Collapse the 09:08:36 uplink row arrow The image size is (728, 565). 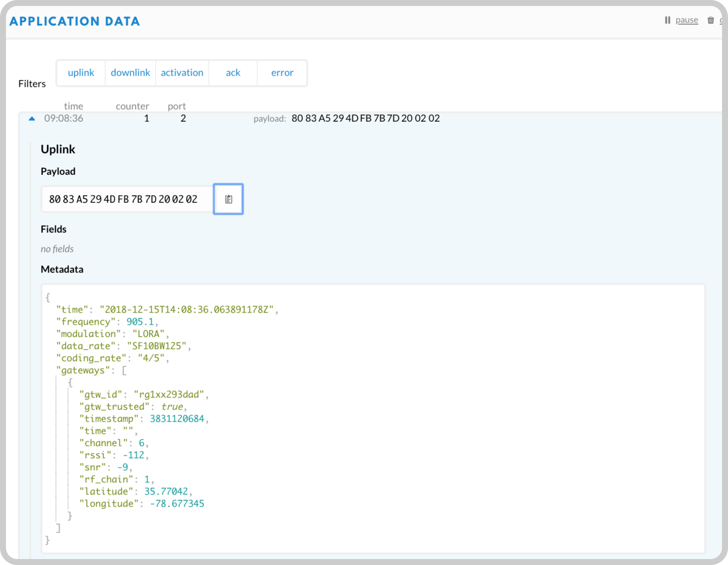pyautogui.click(x=32, y=119)
